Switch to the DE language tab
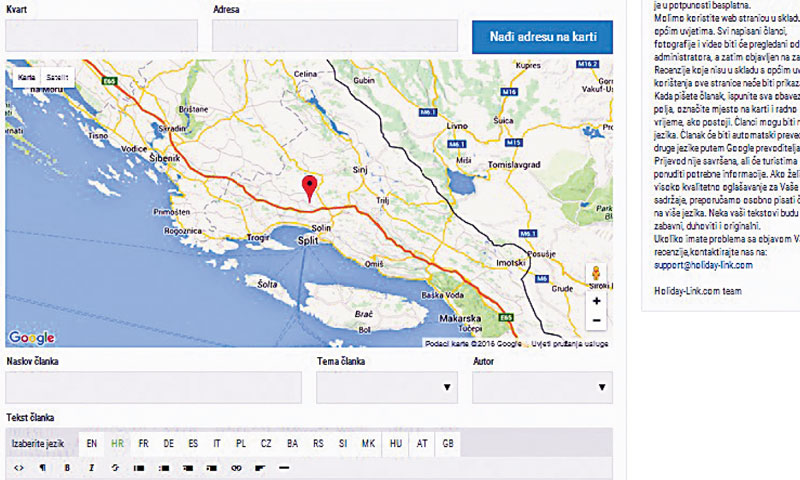 [169, 442]
